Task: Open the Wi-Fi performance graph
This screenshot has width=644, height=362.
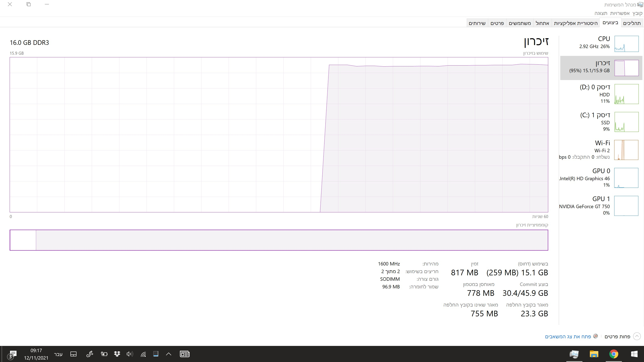Action: (x=626, y=150)
